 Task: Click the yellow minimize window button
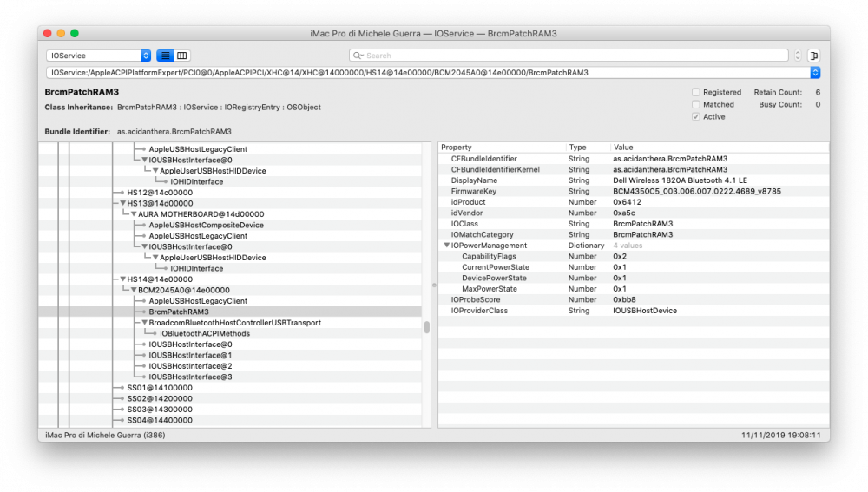pyautogui.click(x=61, y=33)
